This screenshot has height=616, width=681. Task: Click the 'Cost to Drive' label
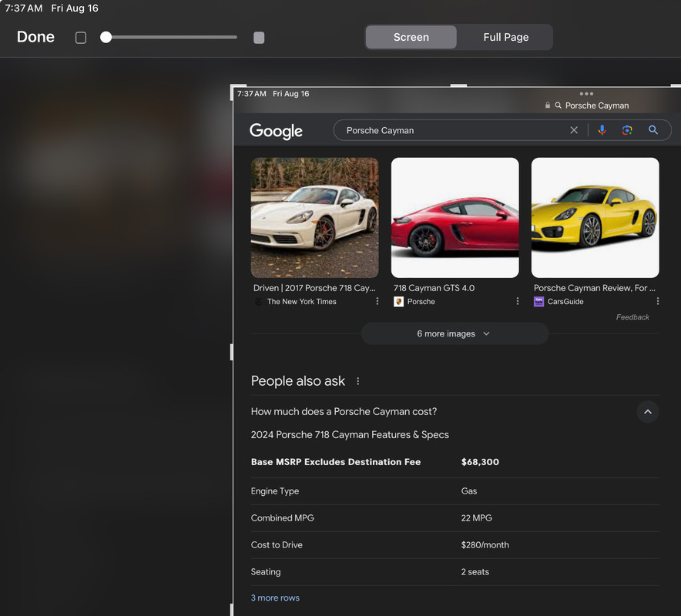tap(277, 545)
